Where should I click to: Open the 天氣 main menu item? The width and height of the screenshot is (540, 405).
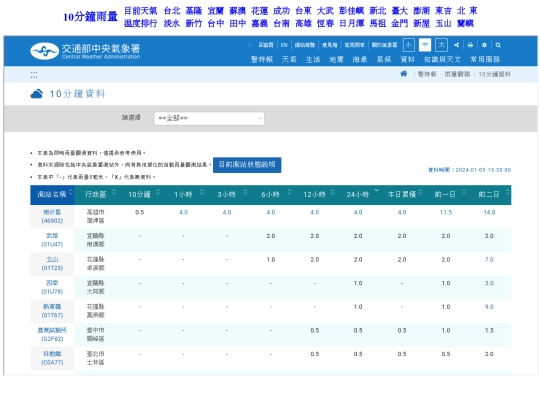pos(289,60)
